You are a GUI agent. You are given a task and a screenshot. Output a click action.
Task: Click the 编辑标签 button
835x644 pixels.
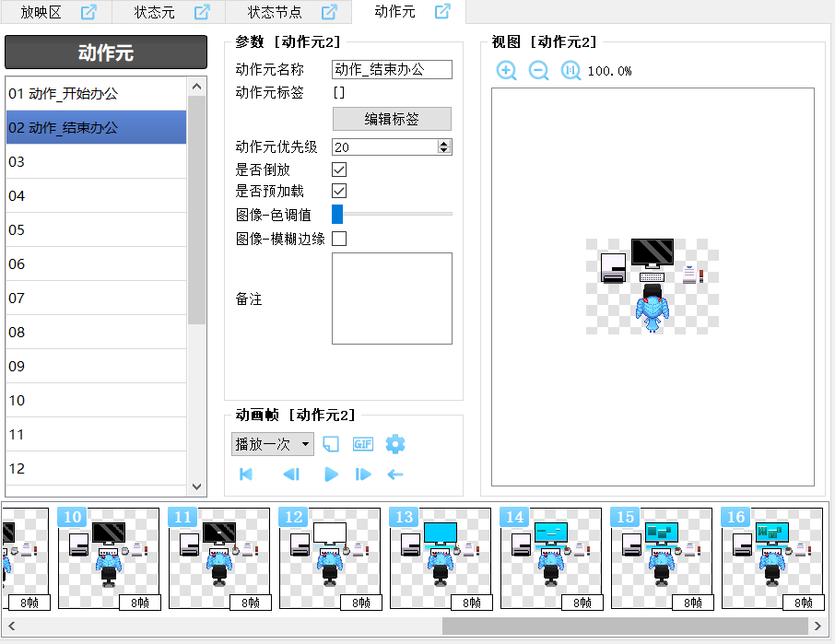click(x=392, y=119)
